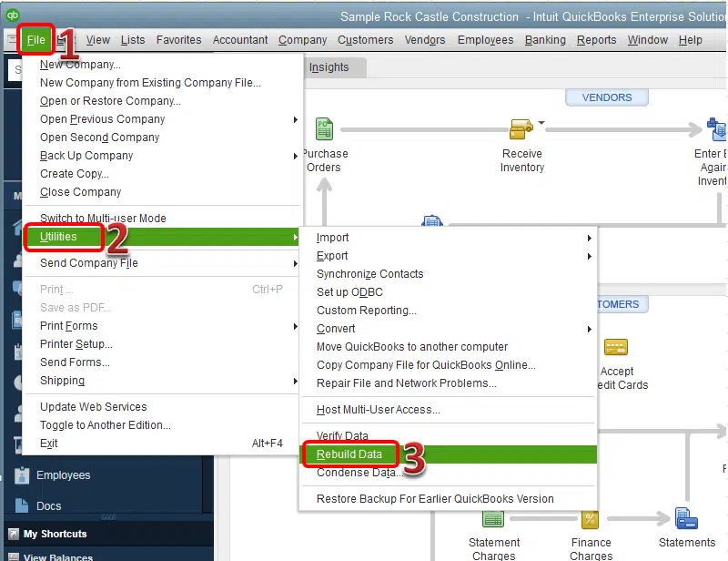Click the Accept Credit Cards icon
The height and width of the screenshot is (561, 728).
[616, 347]
